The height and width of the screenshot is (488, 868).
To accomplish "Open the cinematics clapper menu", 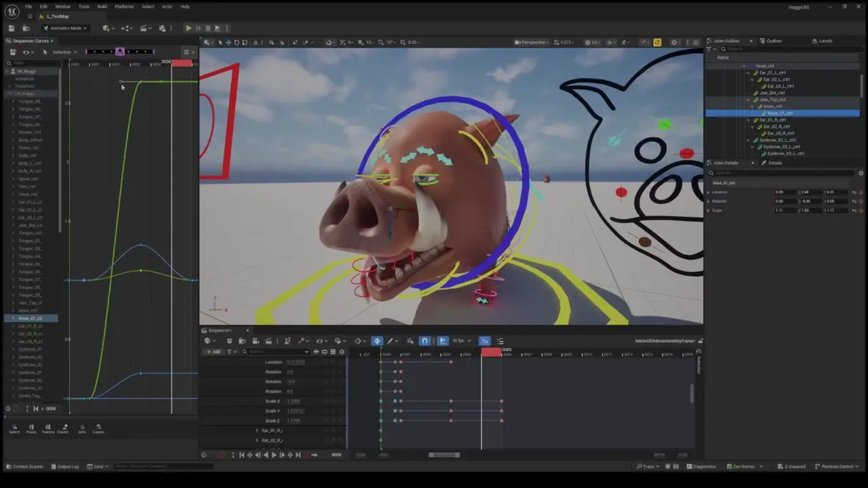I will (x=144, y=28).
